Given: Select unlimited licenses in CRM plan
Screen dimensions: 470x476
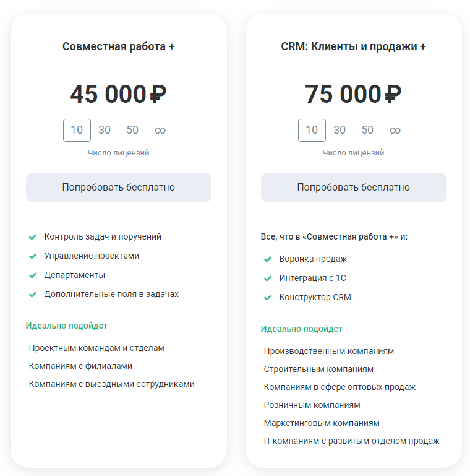Looking at the screenshot, I should (395, 130).
